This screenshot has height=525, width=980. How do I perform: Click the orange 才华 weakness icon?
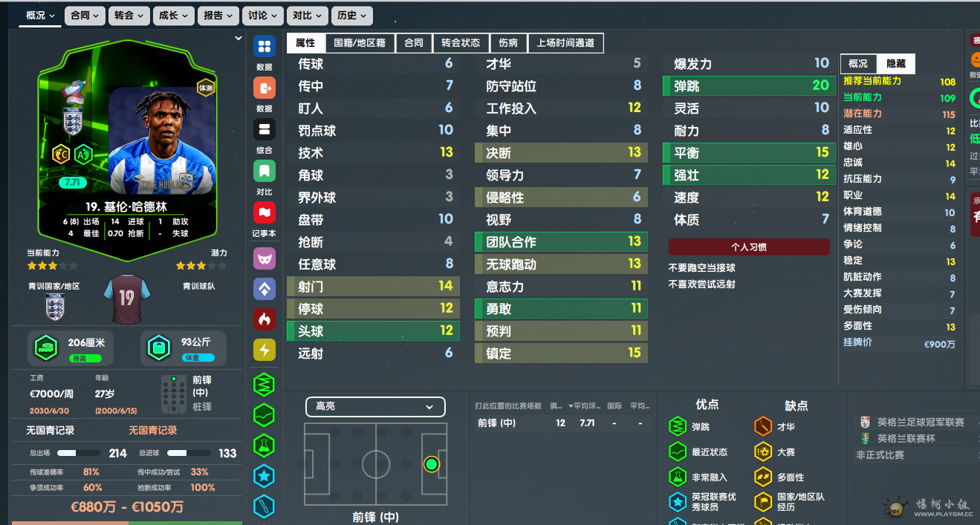[762, 426]
